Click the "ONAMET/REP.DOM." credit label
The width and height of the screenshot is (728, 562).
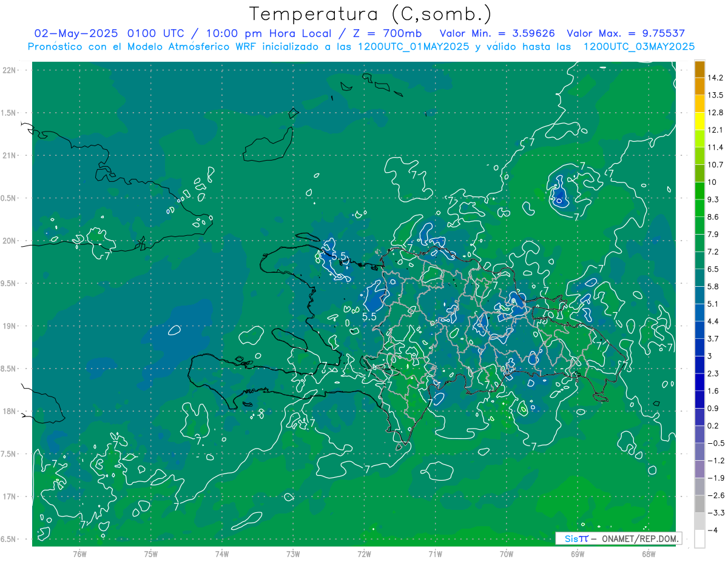[x=639, y=538]
